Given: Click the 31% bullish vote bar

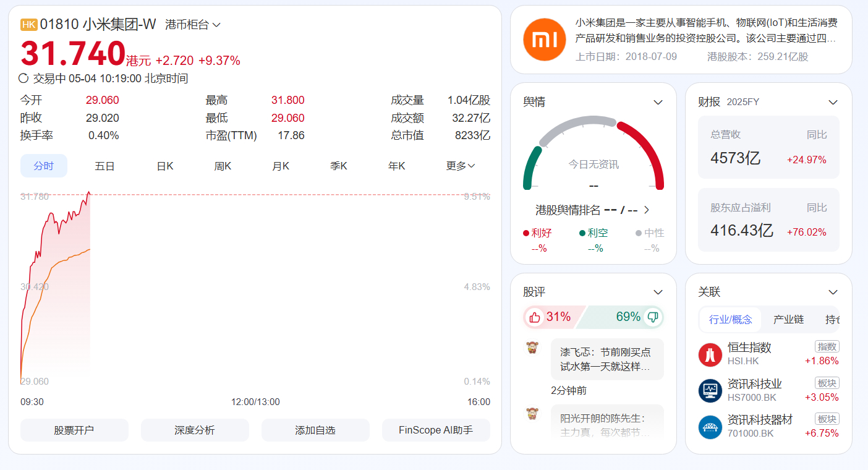Looking at the screenshot, I should pos(554,317).
